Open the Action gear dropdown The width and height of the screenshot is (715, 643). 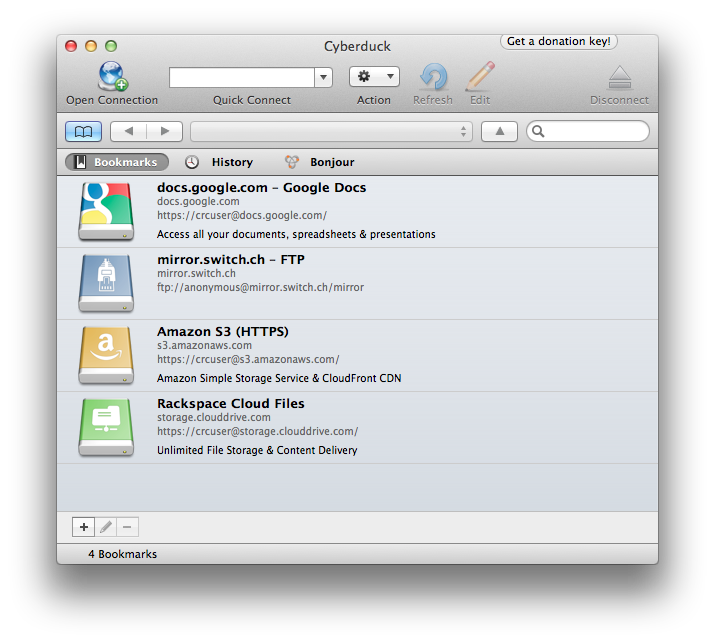point(374,77)
